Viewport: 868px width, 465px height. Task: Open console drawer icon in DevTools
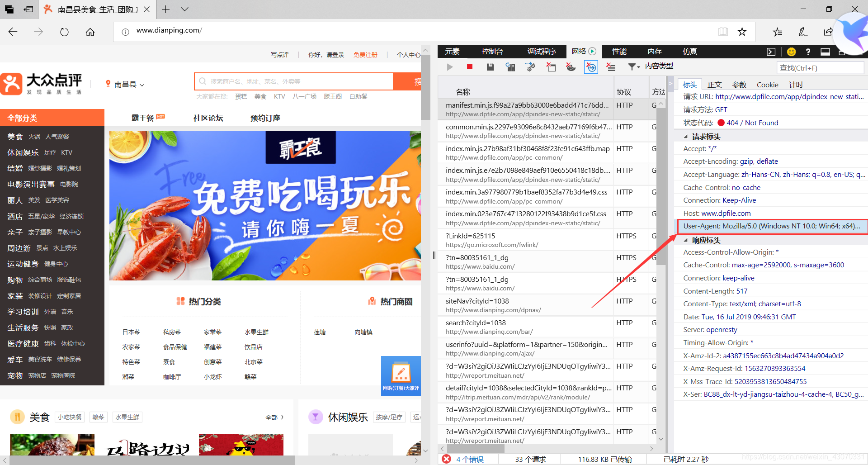tap(771, 52)
